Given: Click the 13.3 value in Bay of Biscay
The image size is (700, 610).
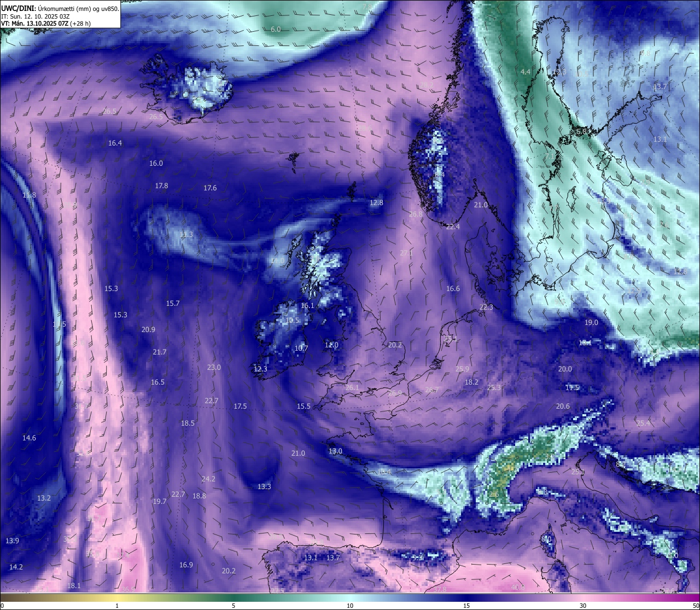Looking at the screenshot, I should tap(264, 486).
